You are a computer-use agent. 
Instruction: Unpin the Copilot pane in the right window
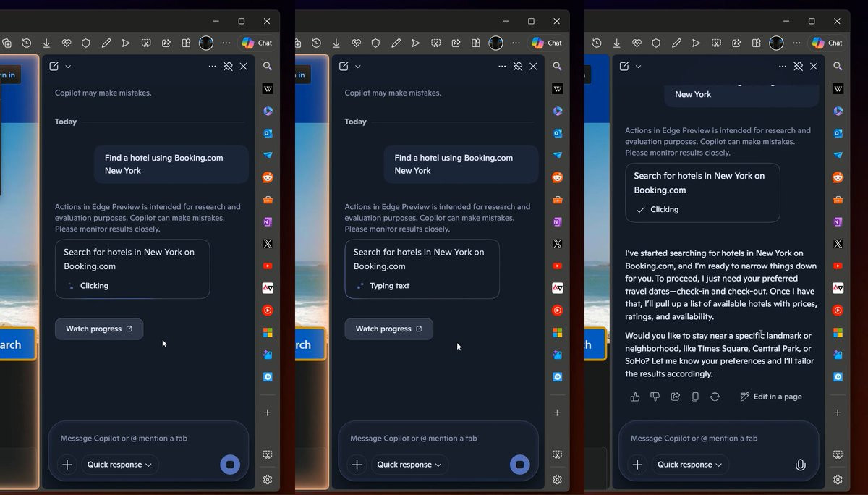(x=799, y=66)
